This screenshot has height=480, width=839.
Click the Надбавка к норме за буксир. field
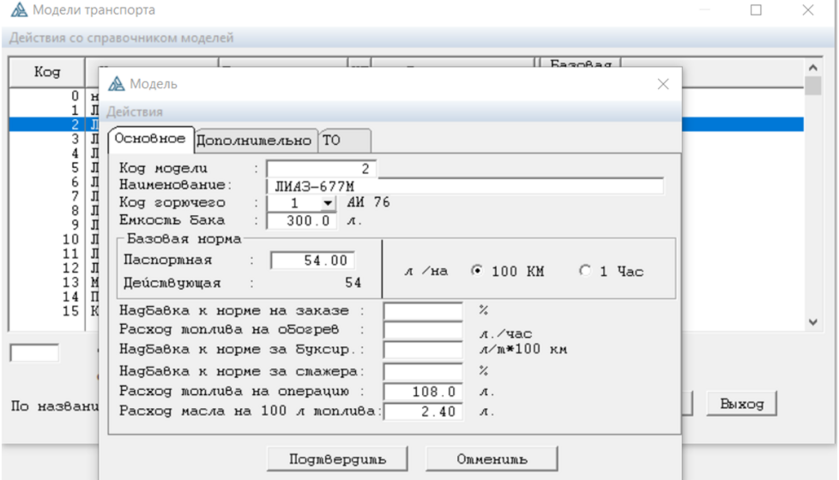pos(423,349)
